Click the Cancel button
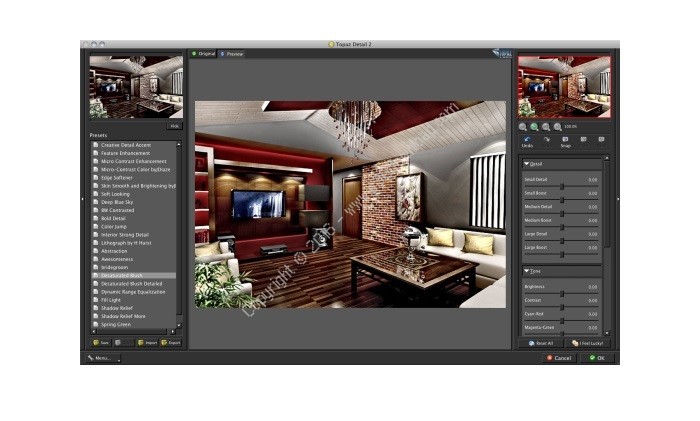Screen dimensions: 700x421 click(559, 358)
